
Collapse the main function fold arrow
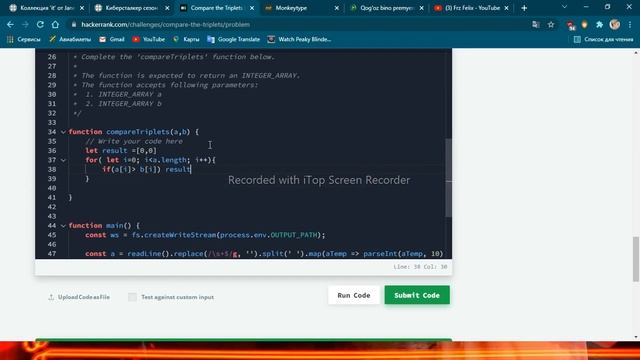click(63, 225)
